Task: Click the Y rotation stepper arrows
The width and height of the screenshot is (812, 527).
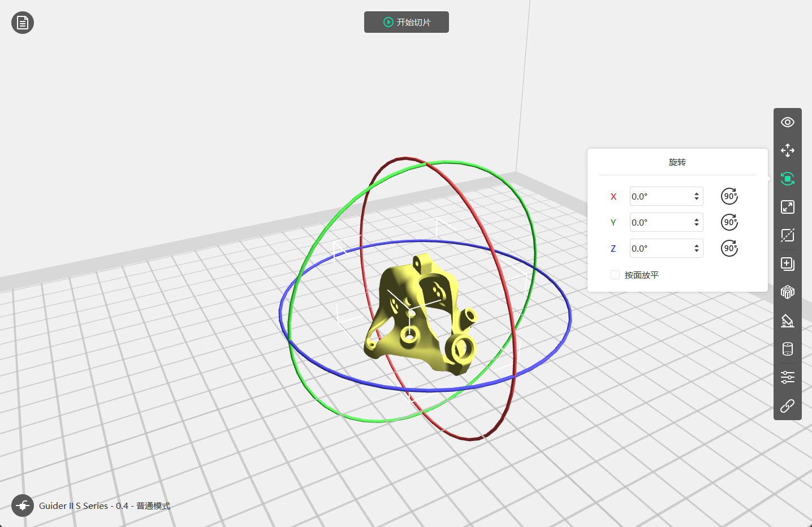Action: [697, 222]
